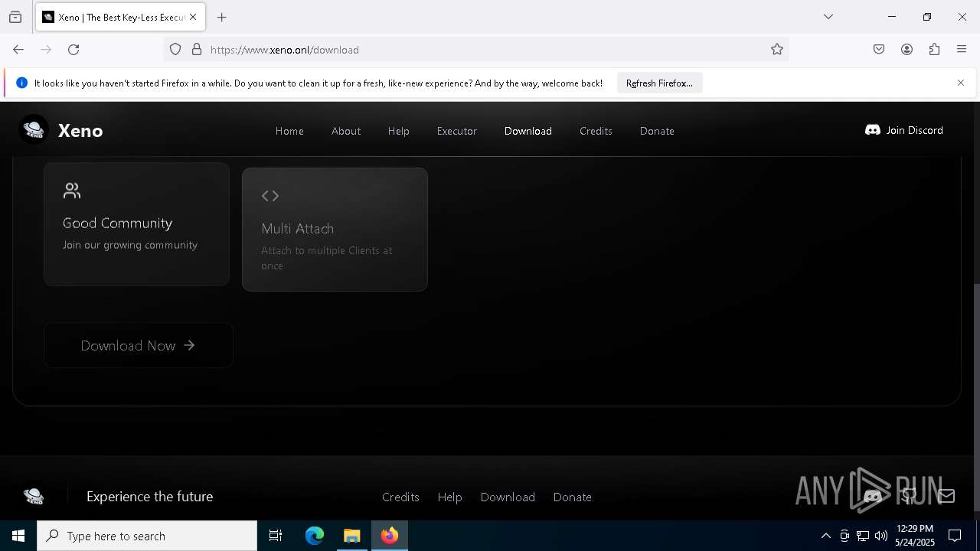Open the network tray icon

[863, 536]
